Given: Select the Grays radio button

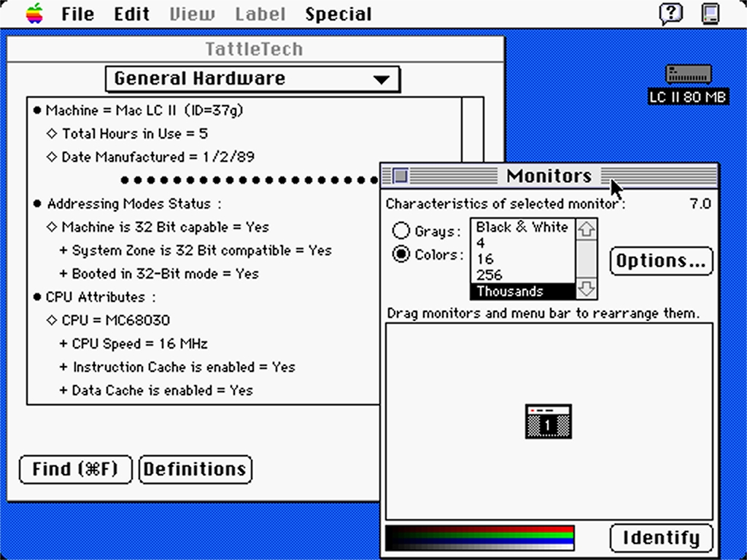Looking at the screenshot, I should click(402, 230).
